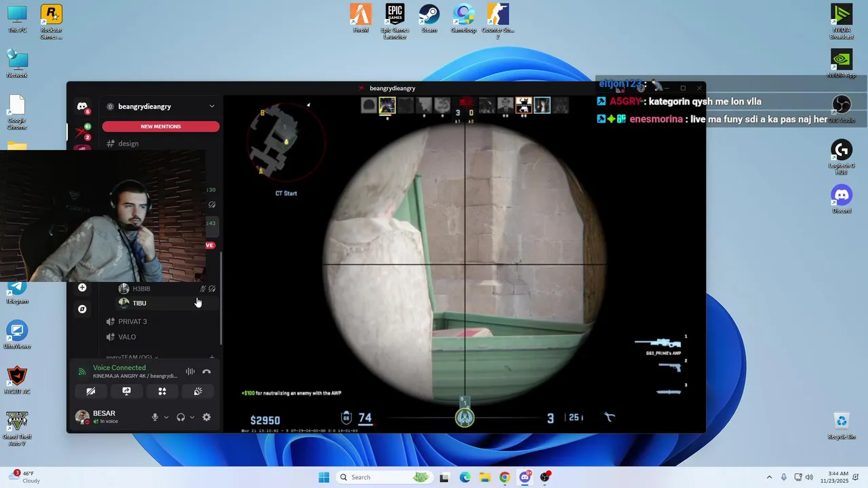Open the Discord soundboard

tap(198, 391)
